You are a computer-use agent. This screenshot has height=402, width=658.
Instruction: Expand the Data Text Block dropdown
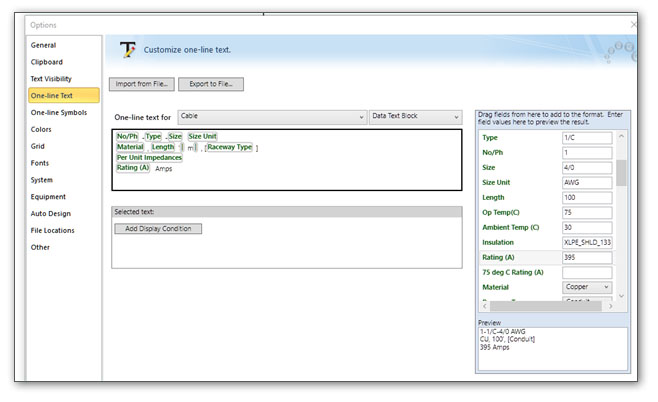tap(415, 117)
